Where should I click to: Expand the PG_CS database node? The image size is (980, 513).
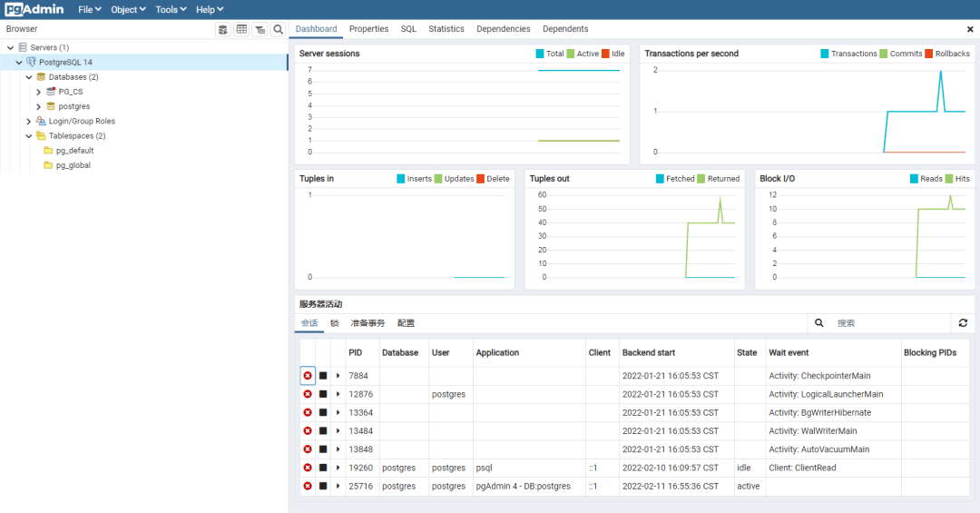(x=39, y=92)
